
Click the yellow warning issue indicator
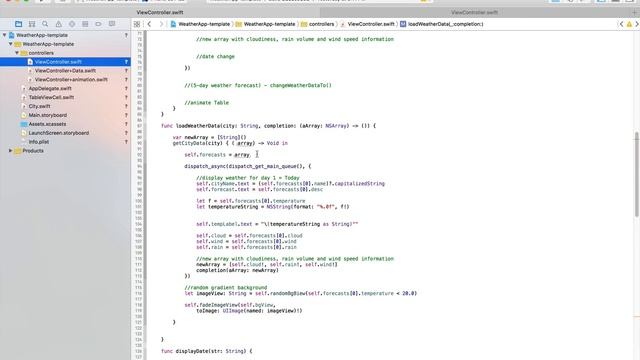[629, 24]
